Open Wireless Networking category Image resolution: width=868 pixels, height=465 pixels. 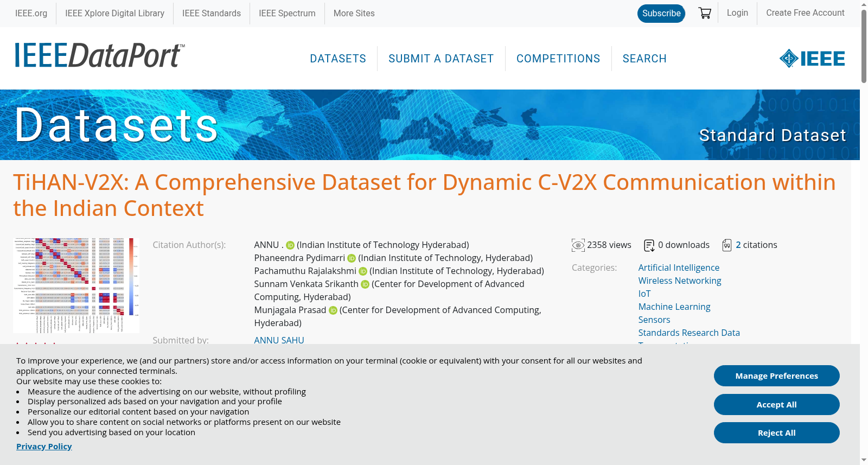coord(680,281)
